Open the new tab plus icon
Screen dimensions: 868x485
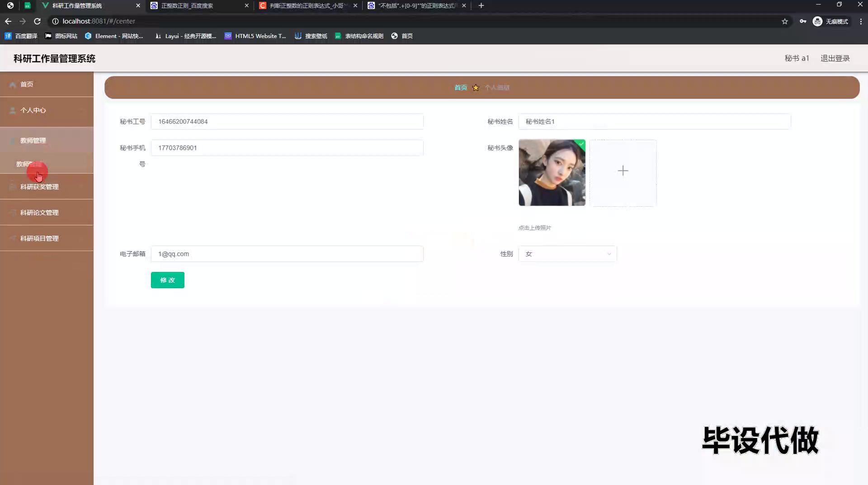coord(481,5)
